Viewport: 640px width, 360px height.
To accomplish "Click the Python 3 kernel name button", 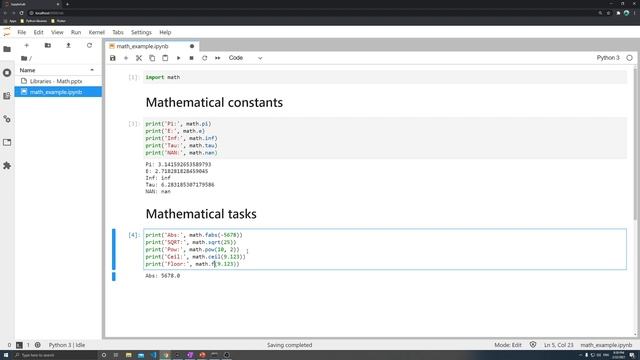I will (608, 58).
